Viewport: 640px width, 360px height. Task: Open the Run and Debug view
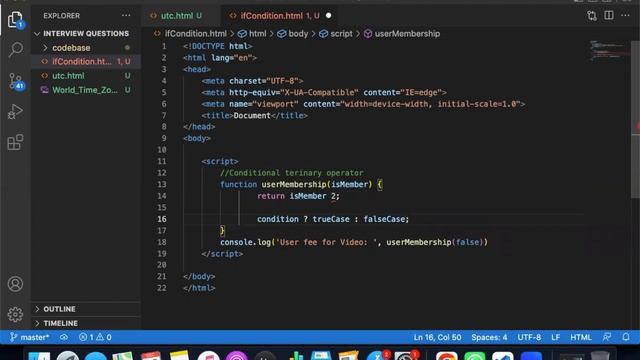[x=15, y=111]
